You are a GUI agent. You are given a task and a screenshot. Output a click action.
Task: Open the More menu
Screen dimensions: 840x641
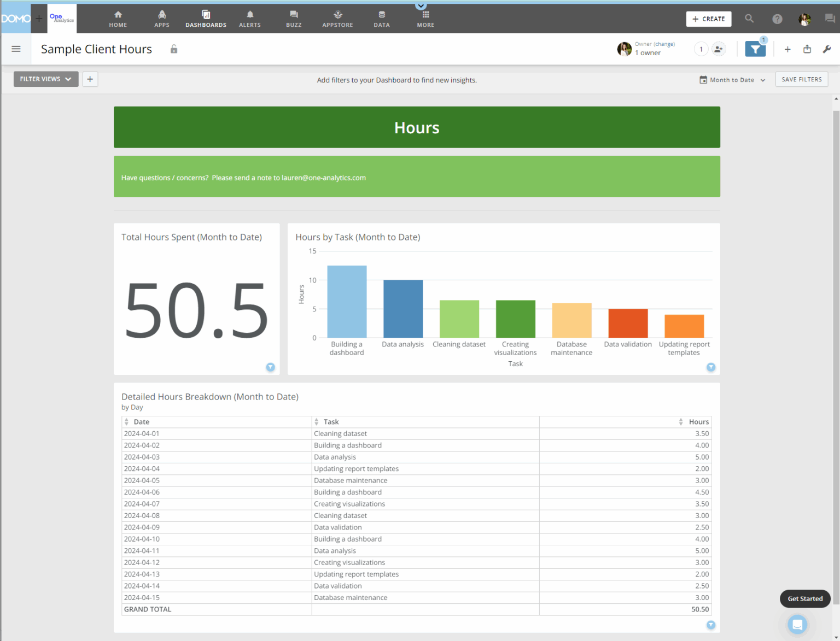(425, 18)
